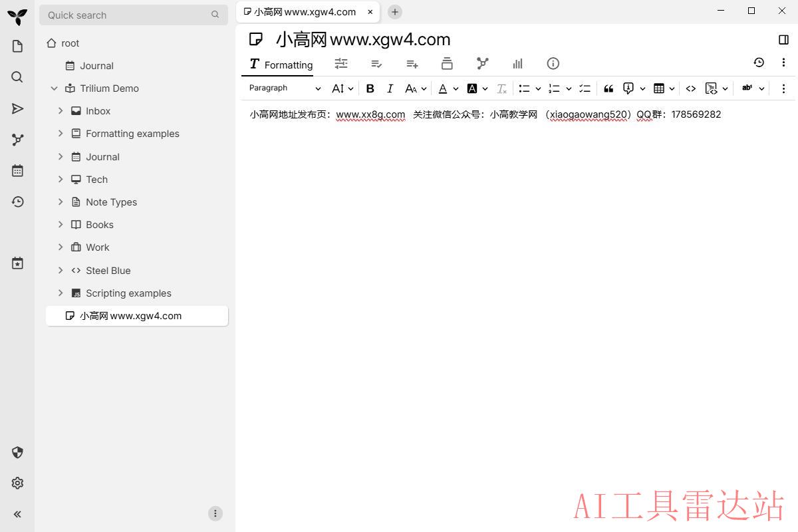Open settings gear in sidebar
The height and width of the screenshot is (532, 798).
pyautogui.click(x=17, y=483)
